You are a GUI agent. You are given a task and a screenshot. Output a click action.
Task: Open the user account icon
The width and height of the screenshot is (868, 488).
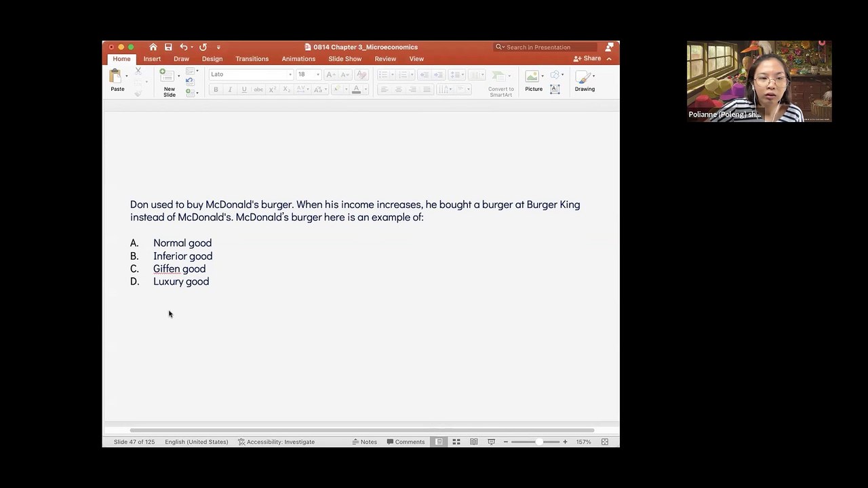tap(609, 47)
